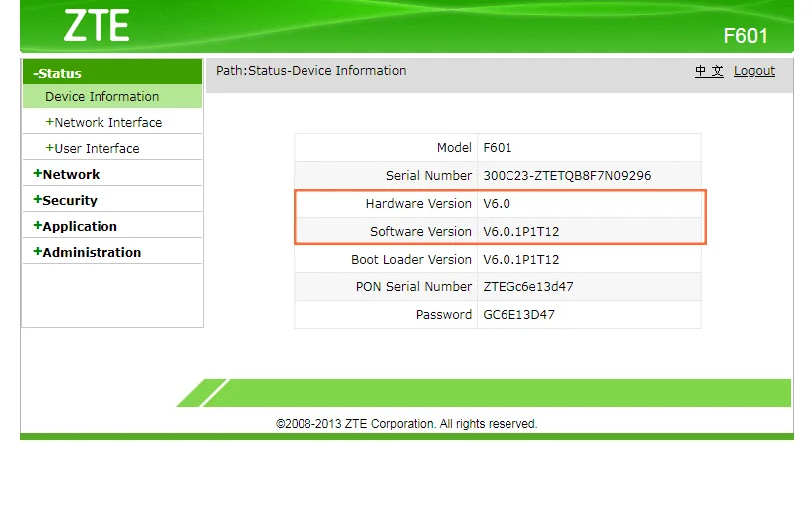
Task: Select Hardware Version value V6.0
Action: tap(497, 204)
